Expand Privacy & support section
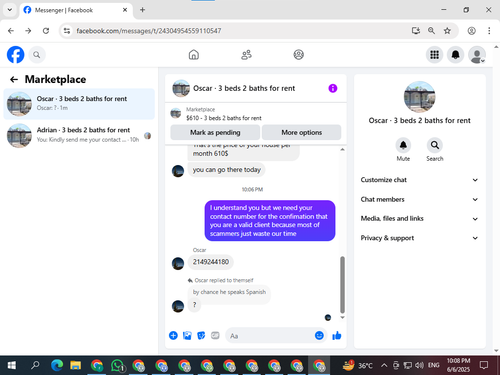 [x=419, y=238]
